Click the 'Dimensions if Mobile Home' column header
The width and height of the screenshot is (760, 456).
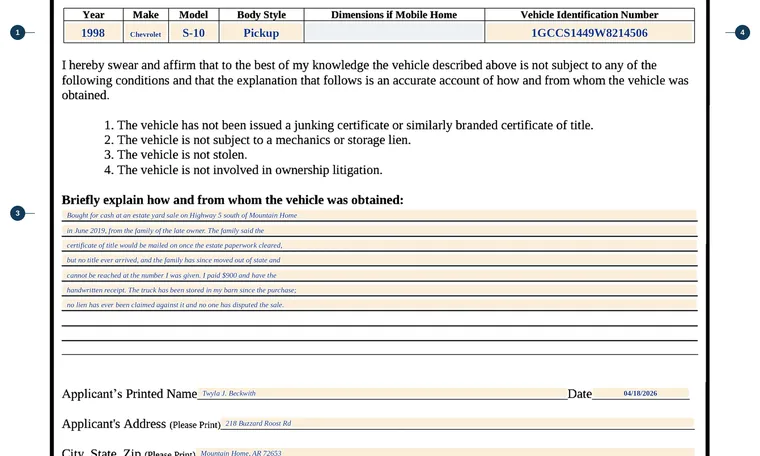(394, 15)
